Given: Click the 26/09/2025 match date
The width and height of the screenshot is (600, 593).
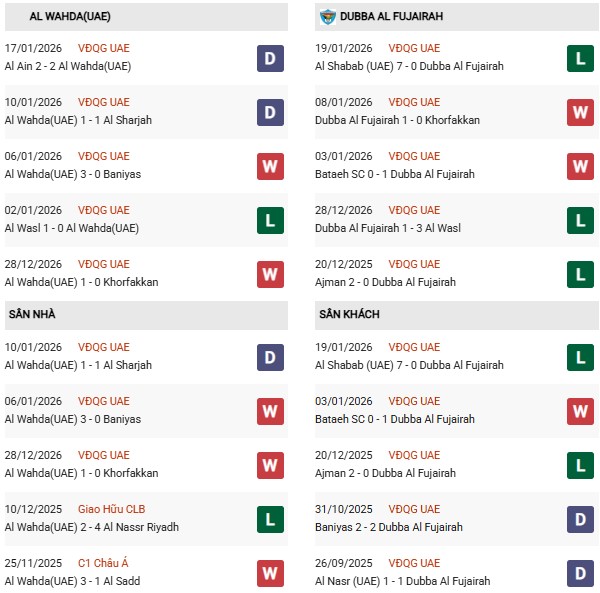Looking at the screenshot, I should [x=344, y=563].
